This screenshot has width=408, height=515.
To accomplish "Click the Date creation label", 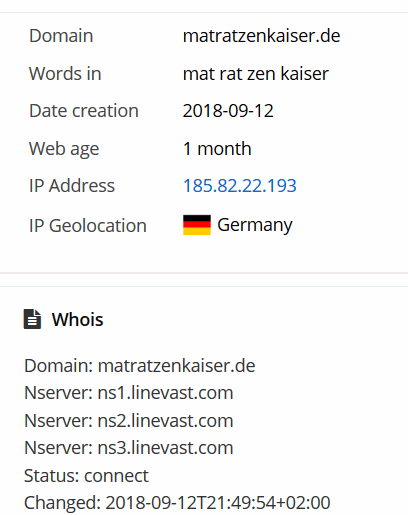I will pyautogui.click(x=84, y=111).
